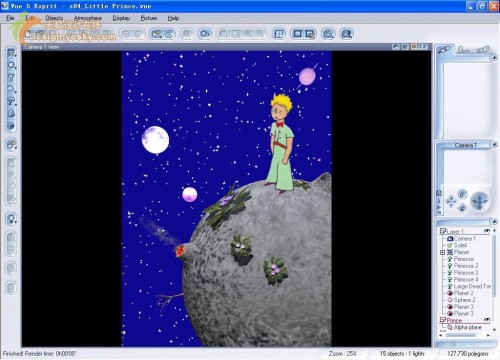
Task: Open the Picture menu
Action: coord(149,18)
